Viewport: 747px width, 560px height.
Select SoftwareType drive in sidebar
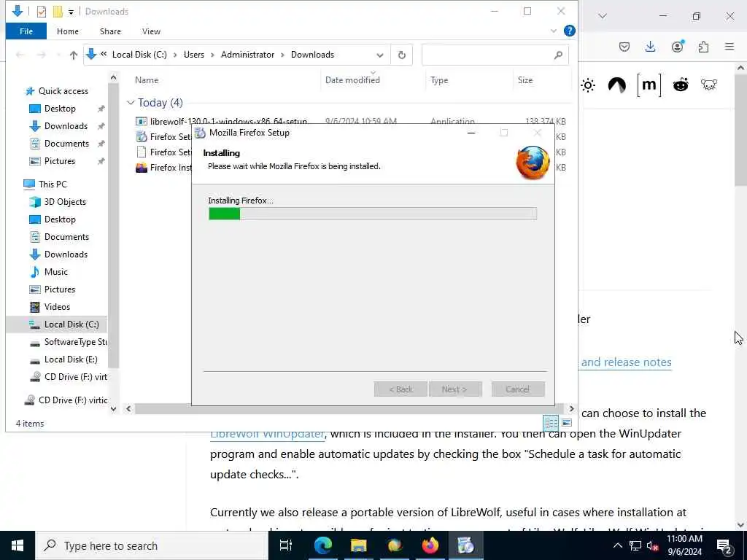pyautogui.click(x=75, y=342)
